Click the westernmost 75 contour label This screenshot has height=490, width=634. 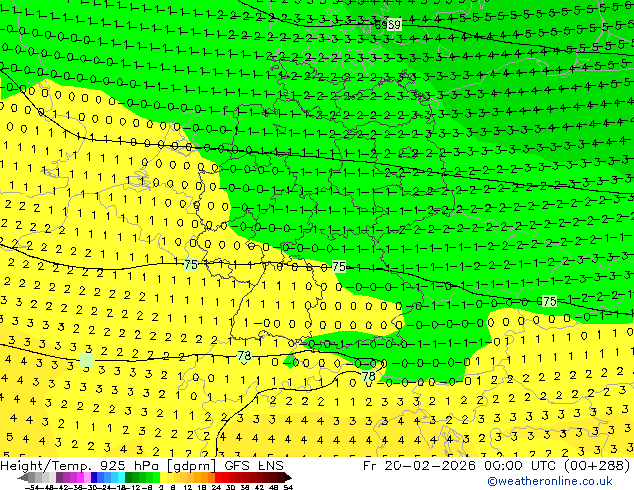[x=191, y=265]
